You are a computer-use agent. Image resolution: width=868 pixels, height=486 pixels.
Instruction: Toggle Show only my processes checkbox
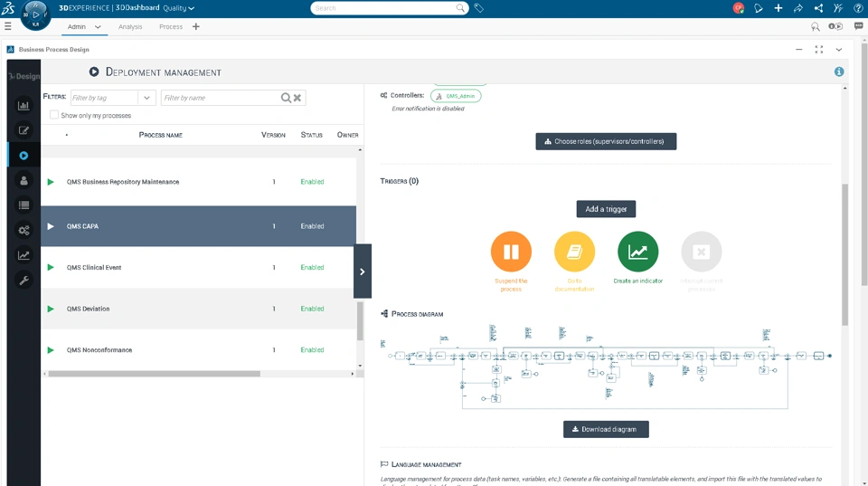[53, 115]
